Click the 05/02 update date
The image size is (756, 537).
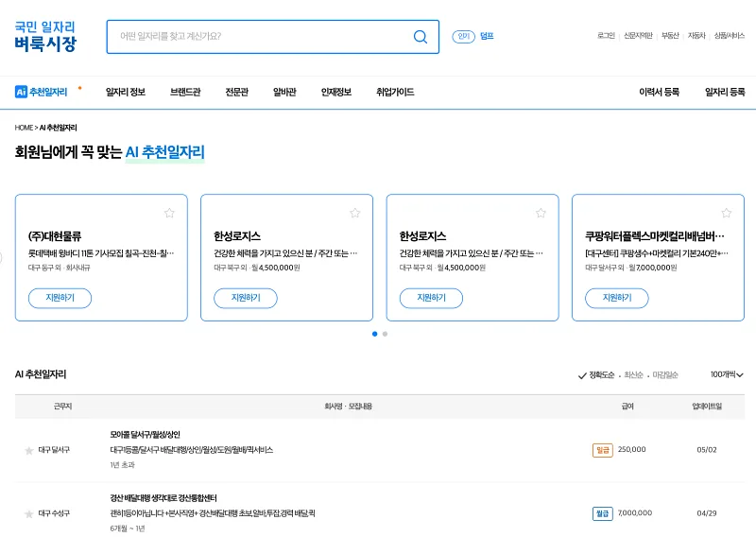click(707, 450)
